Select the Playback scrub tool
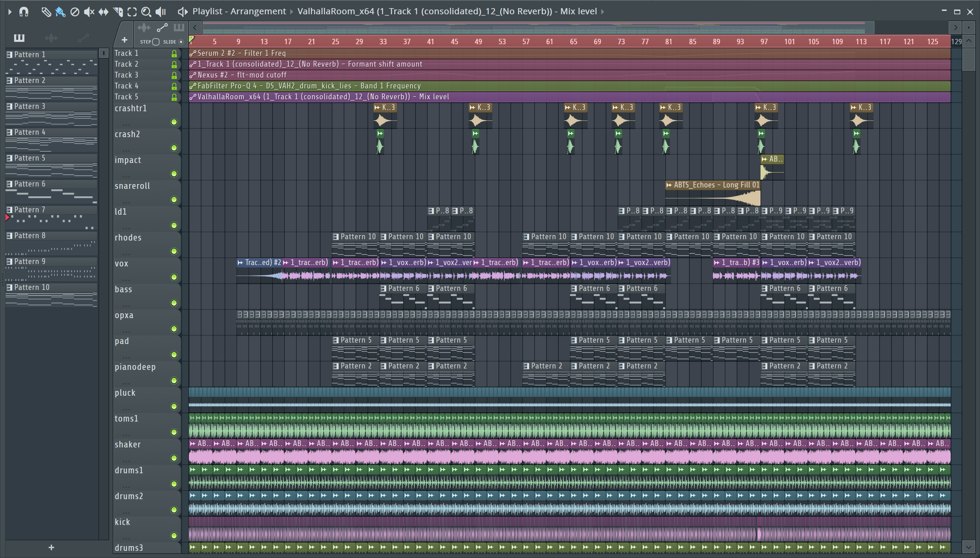Image resolution: width=980 pixels, height=558 pixels. point(161,12)
